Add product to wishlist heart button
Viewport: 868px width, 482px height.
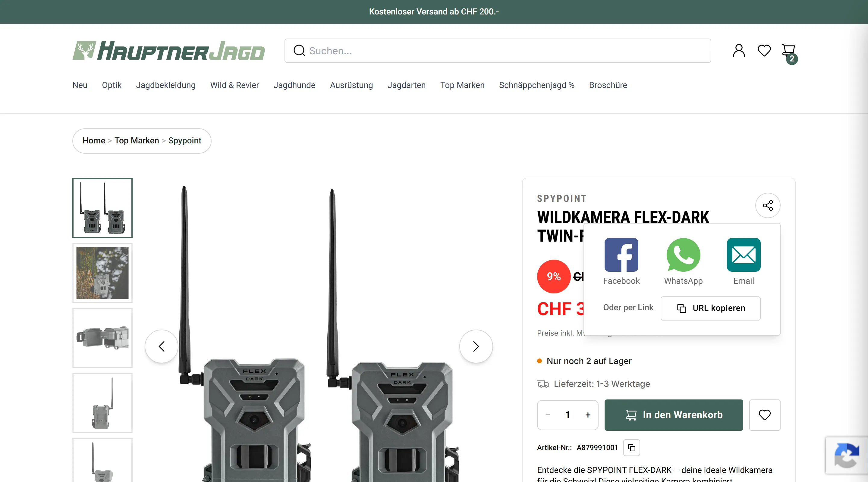tap(765, 415)
